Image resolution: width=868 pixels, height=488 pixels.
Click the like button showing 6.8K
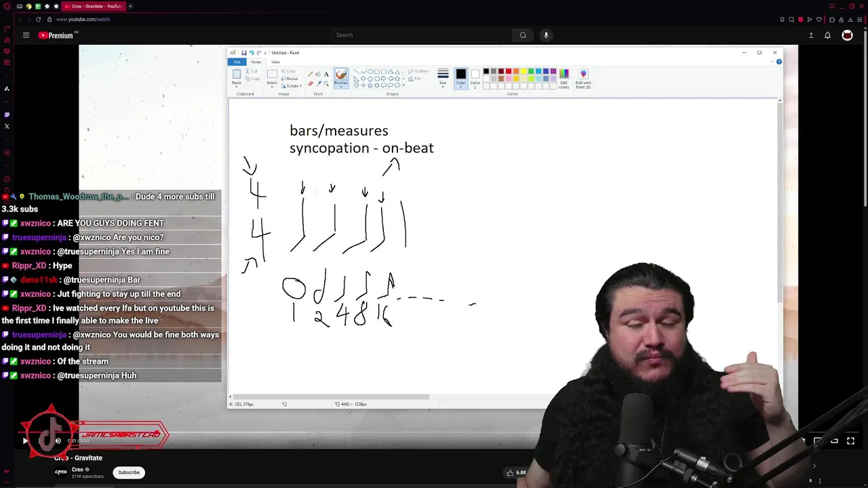(515, 472)
